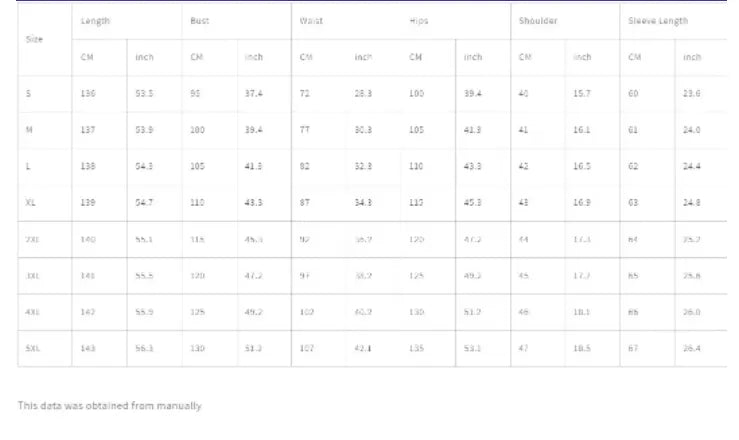Select the 4XL size row label

tap(32, 312)
